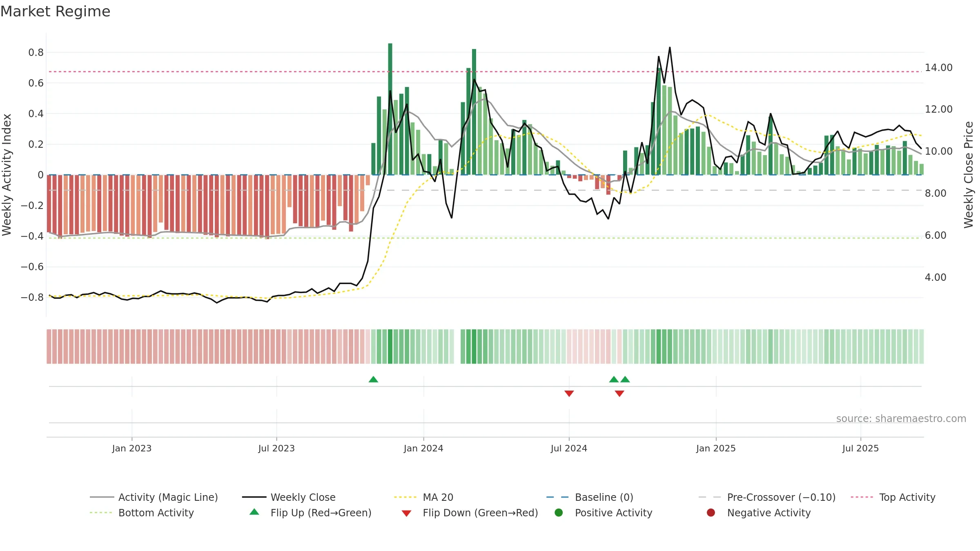Click the Weekly Close Price axis title
The height and width of the screenshot is (551, 980).
[969, 175]
